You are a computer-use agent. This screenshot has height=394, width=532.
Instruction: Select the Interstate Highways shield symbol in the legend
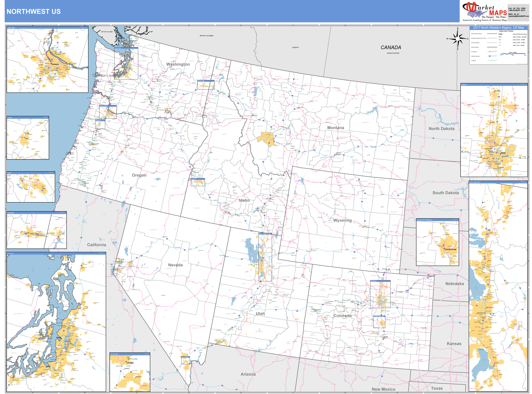click(490, 56)
